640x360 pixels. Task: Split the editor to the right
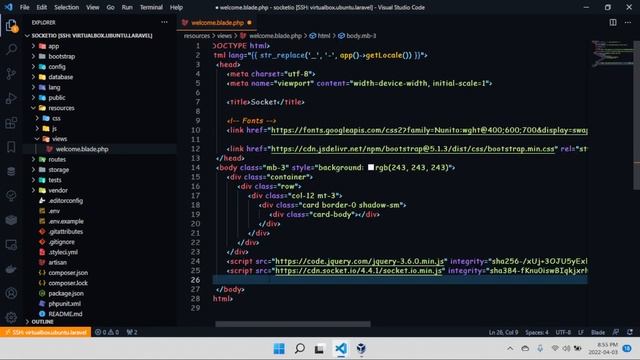click(x=613, y=22)
